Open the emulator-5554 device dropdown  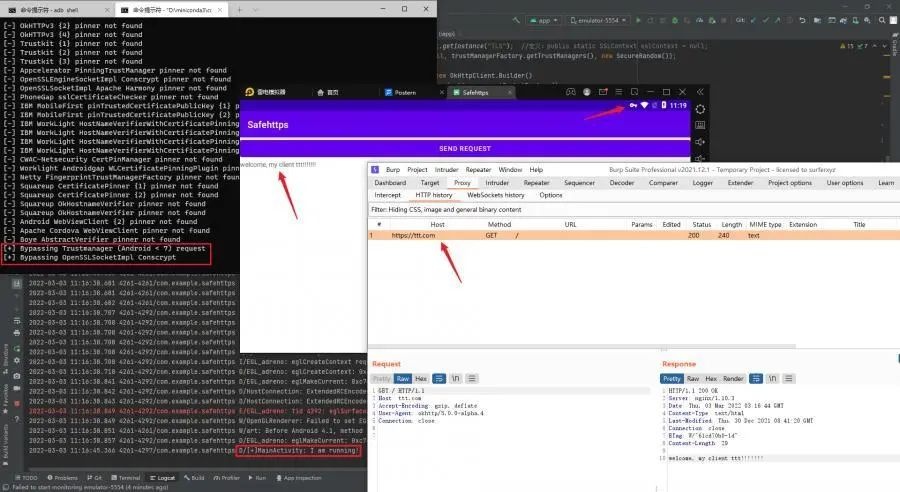[598, 20]
